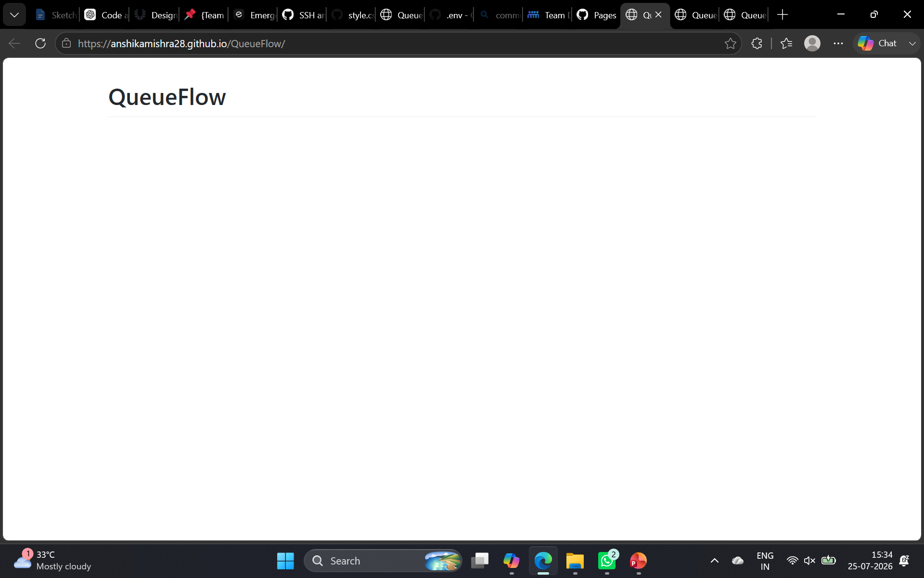Open the clock and calendar 15:34
The height and width of the screenshot is (578, 924).
pos(870,561)
